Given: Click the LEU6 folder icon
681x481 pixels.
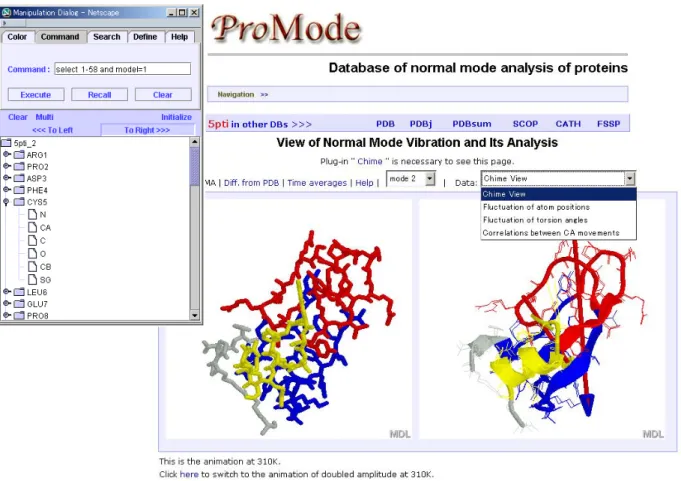Looking at the screenshot, I should (x=19, y=292).
